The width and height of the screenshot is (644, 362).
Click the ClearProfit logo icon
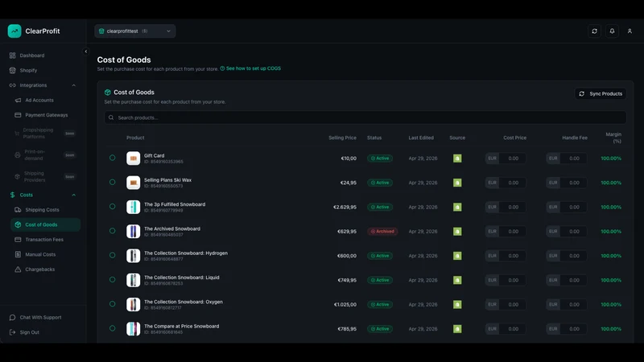point(14,31)
